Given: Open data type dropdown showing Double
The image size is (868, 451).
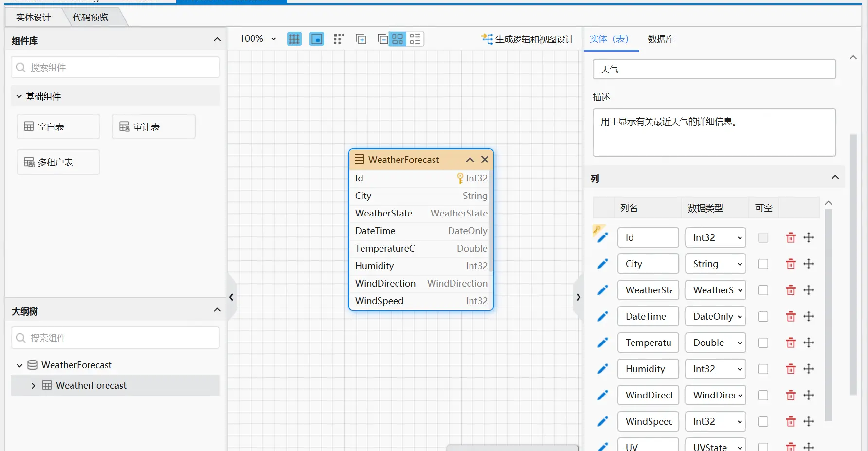Looking at the screenshot, I should 715,343.
